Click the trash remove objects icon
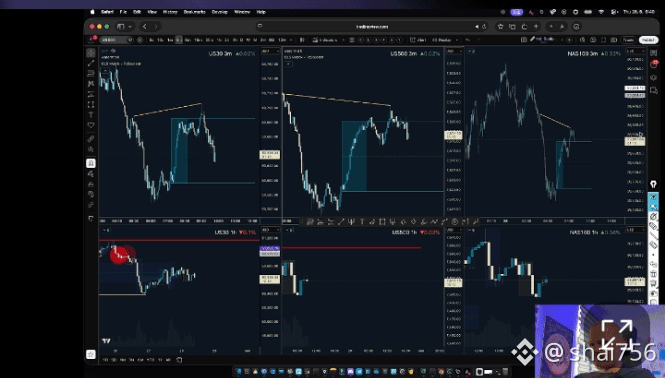 click(x=91, y=218)
